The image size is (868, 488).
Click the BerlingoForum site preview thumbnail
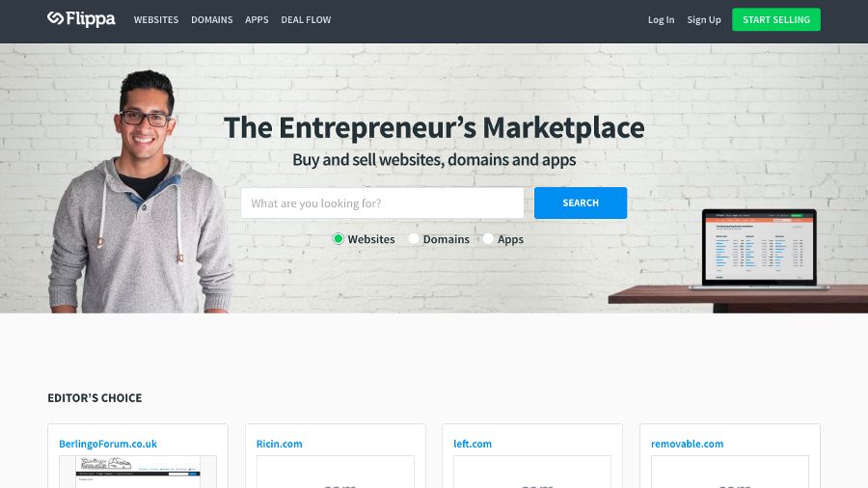click(138, 472)
